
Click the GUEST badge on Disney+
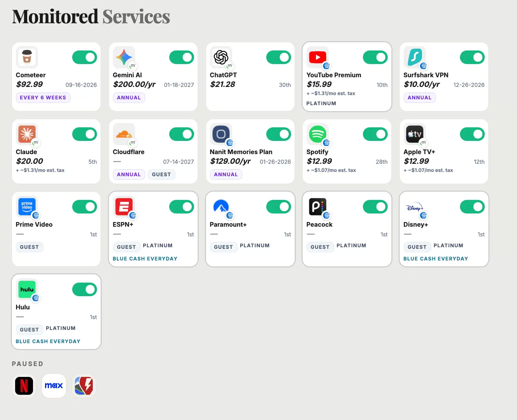tap(417, 247)
